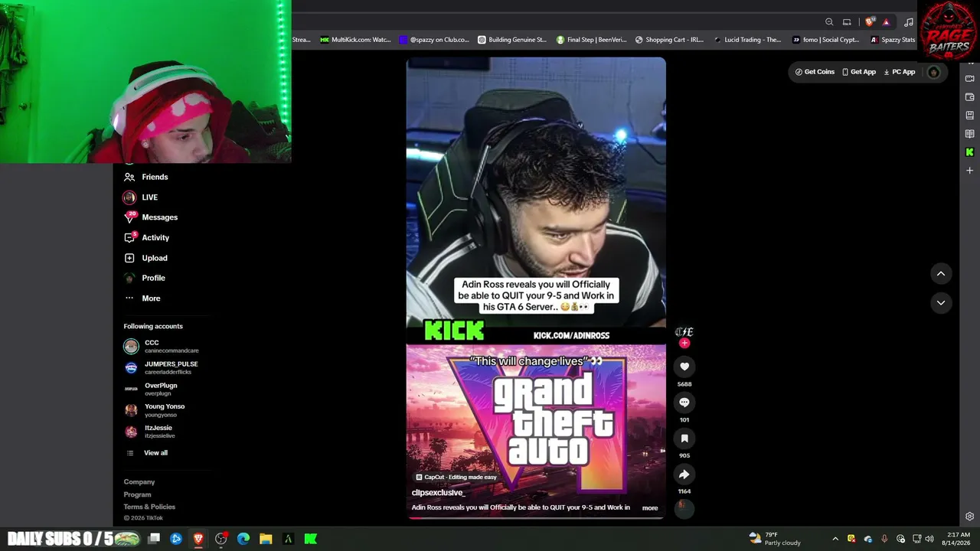Open the volume icon in system tray
This screenshot has height=551, width=980.
coord(929,539)
